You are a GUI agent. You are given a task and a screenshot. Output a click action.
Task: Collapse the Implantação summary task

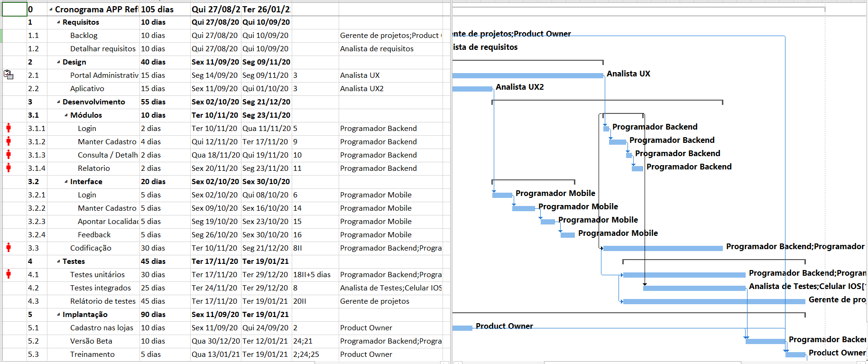point(58,315)
